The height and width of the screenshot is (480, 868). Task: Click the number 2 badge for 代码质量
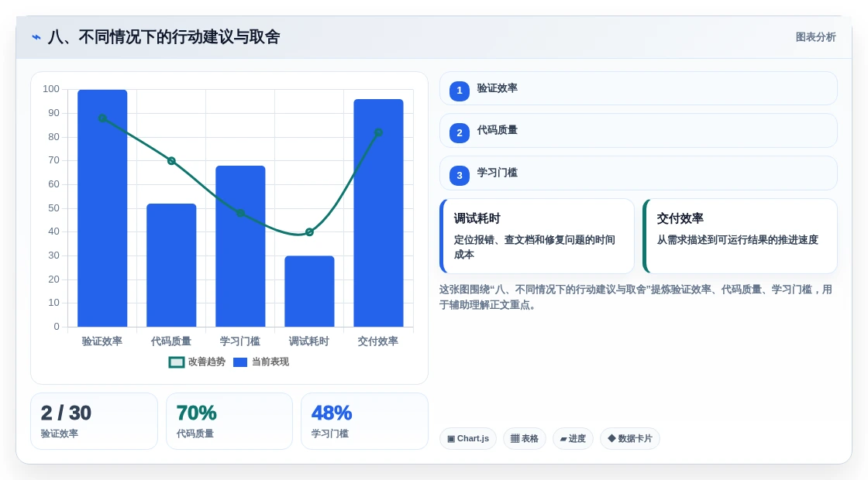(460, 132)
